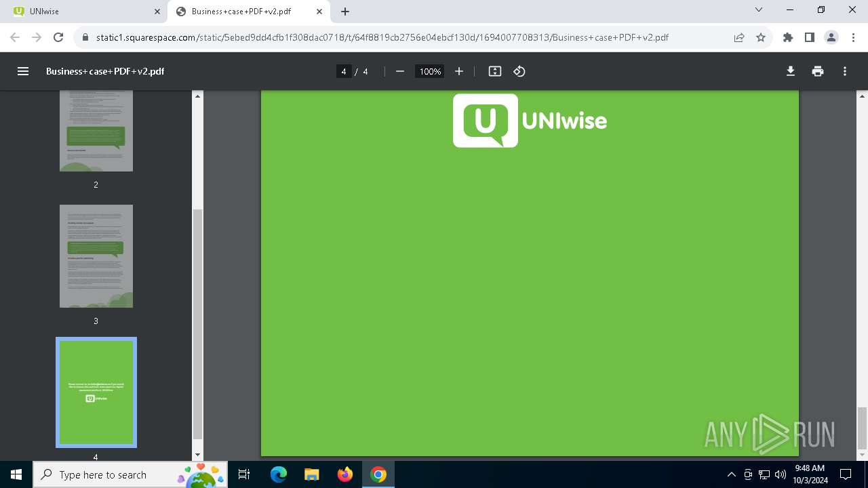Image resolution: width=868 pixels, height=488 pixels.
Task: Toggle the PDF sidebar menu icon
Action: (x=23, y=71)
